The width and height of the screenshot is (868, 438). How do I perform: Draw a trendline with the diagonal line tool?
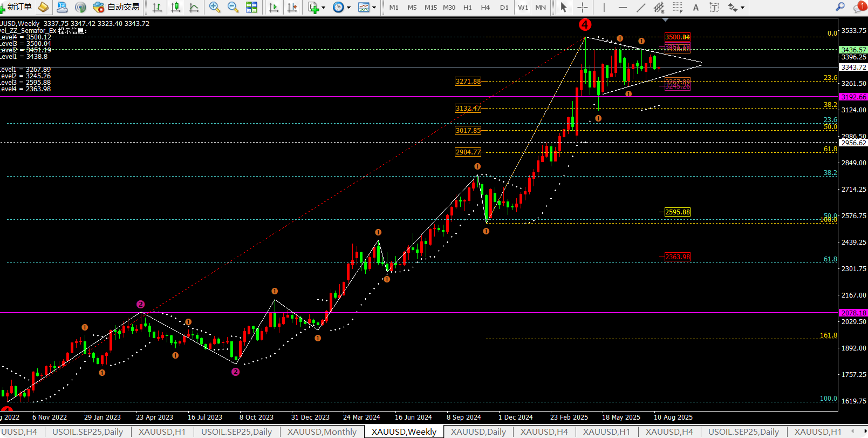tap(640, 7)
